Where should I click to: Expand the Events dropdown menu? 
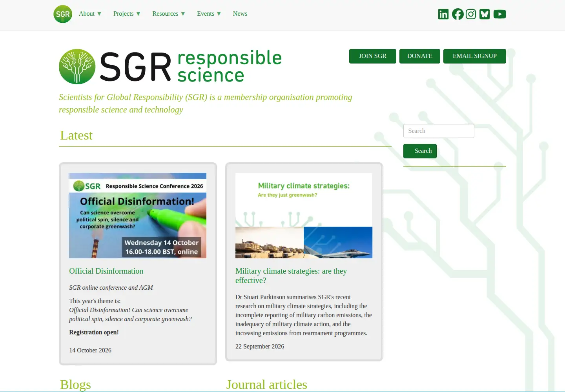[209, 14]
